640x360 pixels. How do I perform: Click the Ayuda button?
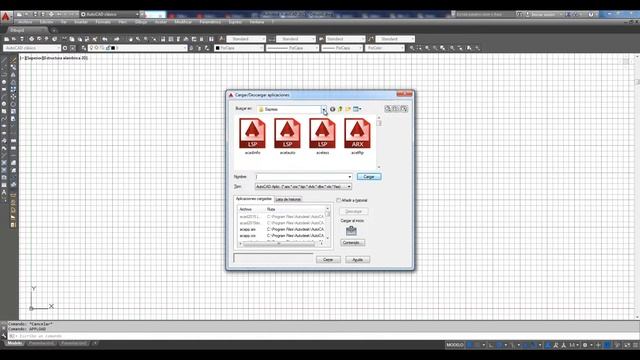pyautogui.click(x=358, y=260)
